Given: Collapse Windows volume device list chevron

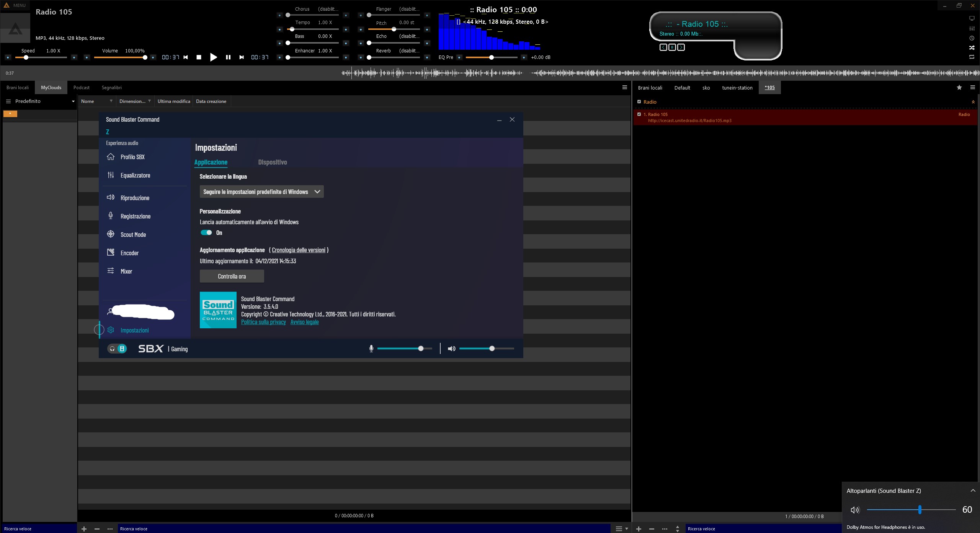Looking at the screenshot, I should (973, 491).
